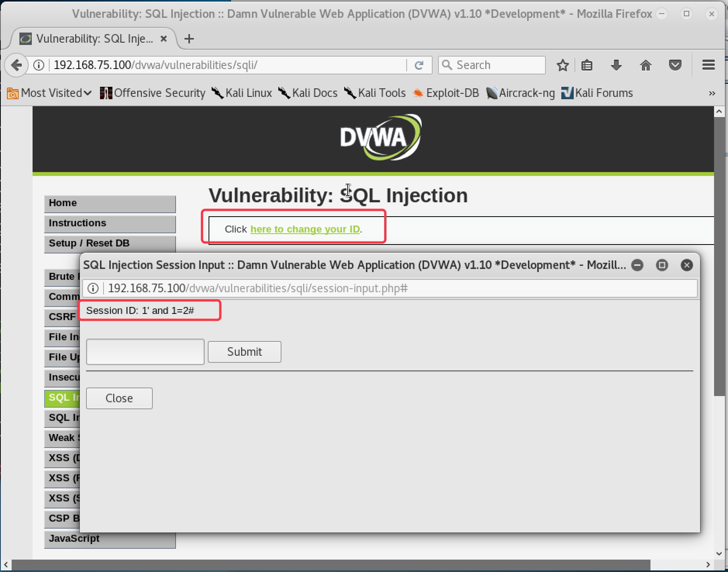The height and width of the screenshot is (572, 728).
Task: Click the DVWA logo
Action: [x=380, y=137]
